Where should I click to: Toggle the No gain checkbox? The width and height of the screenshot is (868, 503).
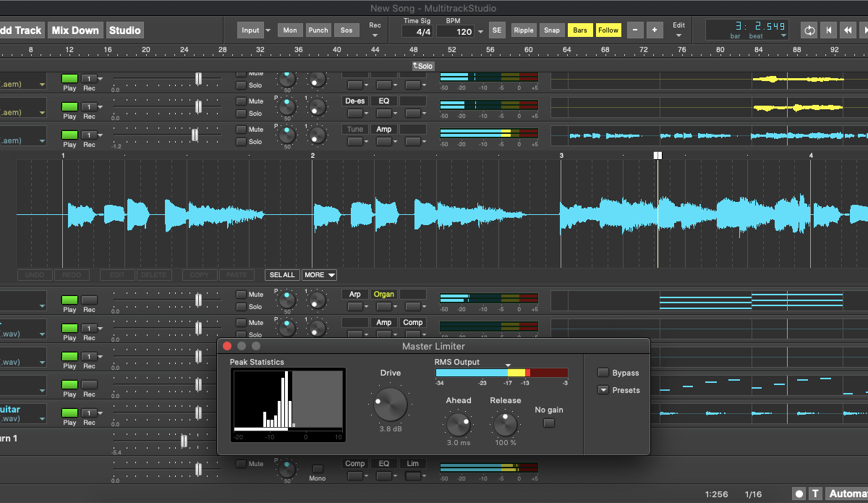[x=549, y=423]
